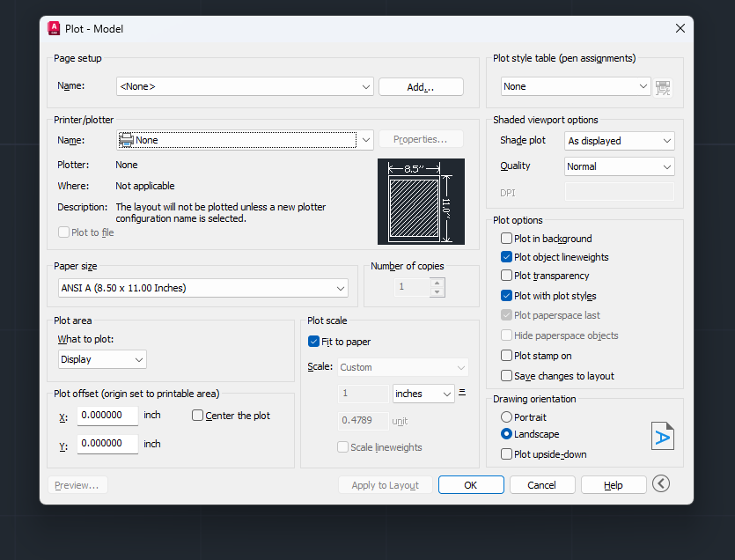The width and height of the screenshot is (735, 560).
Task: Click the equals icon beside inches
Action: point(462,392)
